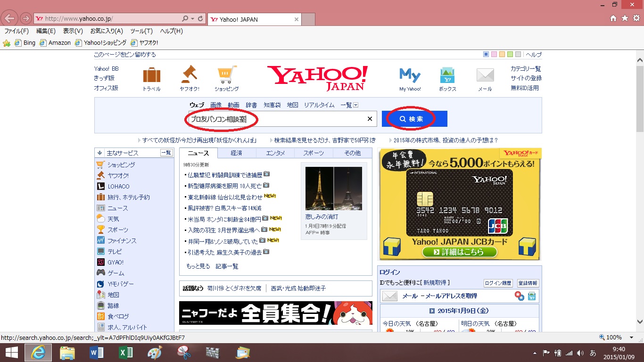
Task: Open ツール(T) menu
Action: [x=141, y=31]
